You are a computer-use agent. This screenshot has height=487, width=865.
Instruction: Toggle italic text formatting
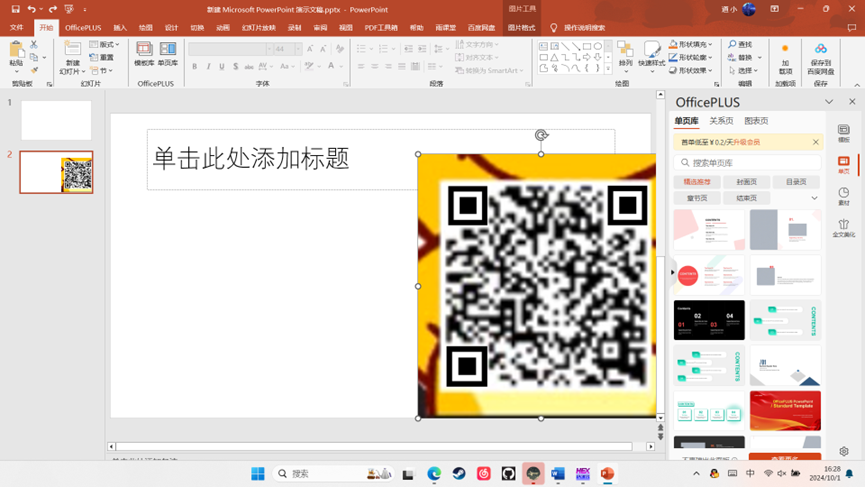pyautogui.click(x=208, y=67)
